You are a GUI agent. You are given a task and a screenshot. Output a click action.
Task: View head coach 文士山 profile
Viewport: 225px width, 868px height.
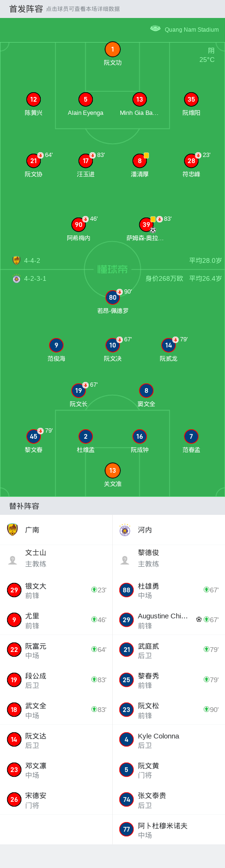[x=56, y=558]
